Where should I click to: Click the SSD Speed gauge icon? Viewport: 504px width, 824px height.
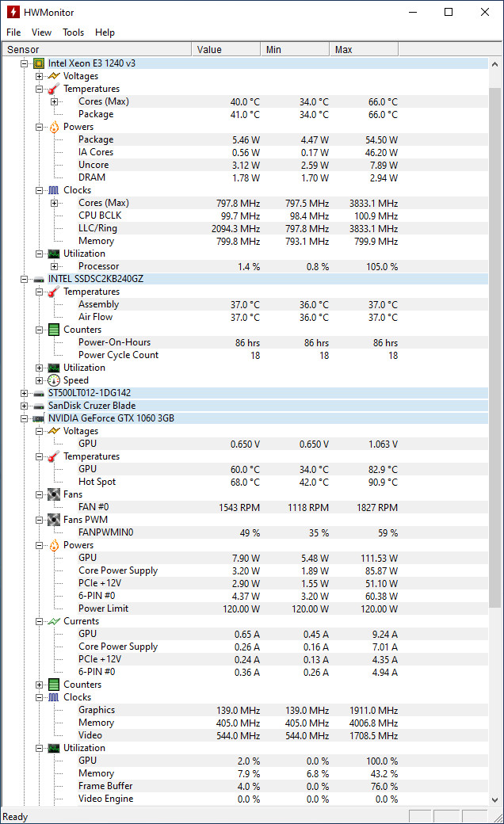54,380
